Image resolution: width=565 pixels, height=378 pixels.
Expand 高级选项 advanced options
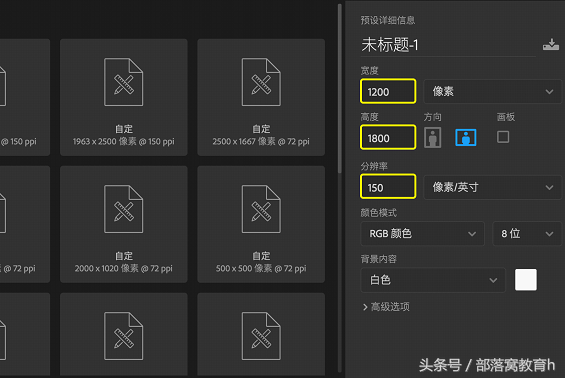point(386,307)
